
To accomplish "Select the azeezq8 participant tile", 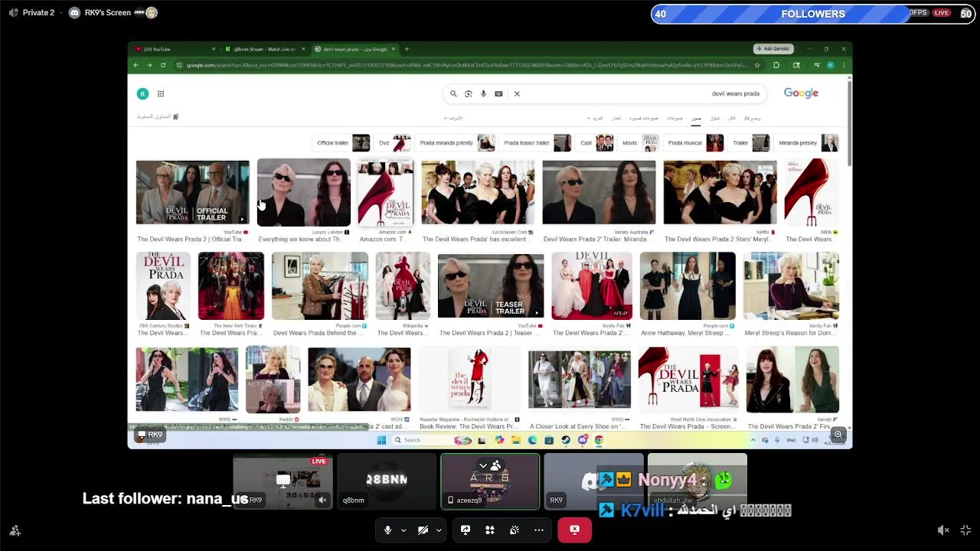I will click(x=490, y=481).
